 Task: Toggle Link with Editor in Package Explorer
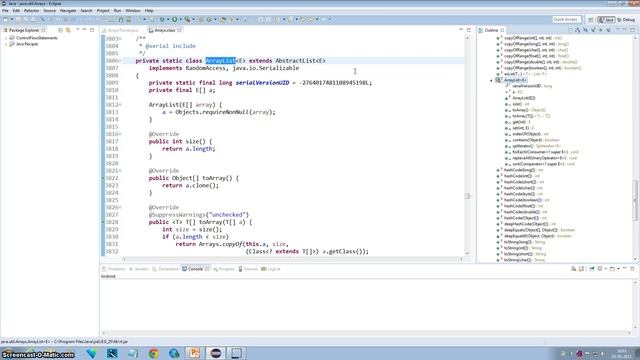click(x=68, y=30)
